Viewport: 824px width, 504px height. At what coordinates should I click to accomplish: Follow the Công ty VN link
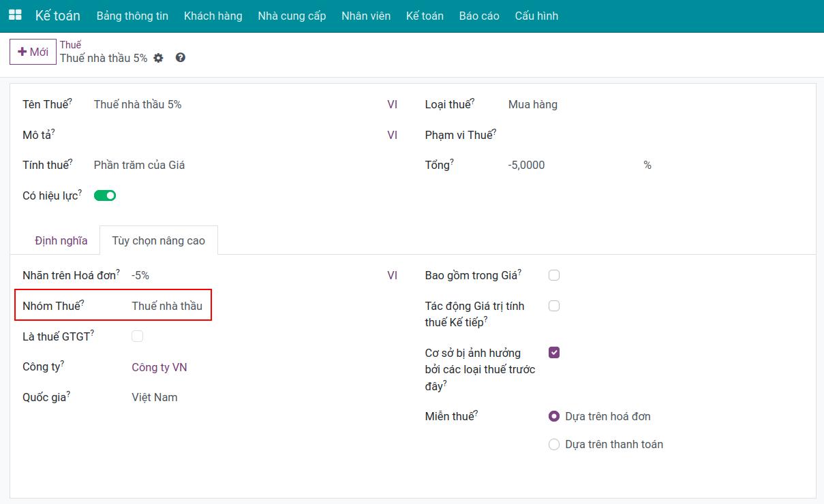(x=159, y=367)
